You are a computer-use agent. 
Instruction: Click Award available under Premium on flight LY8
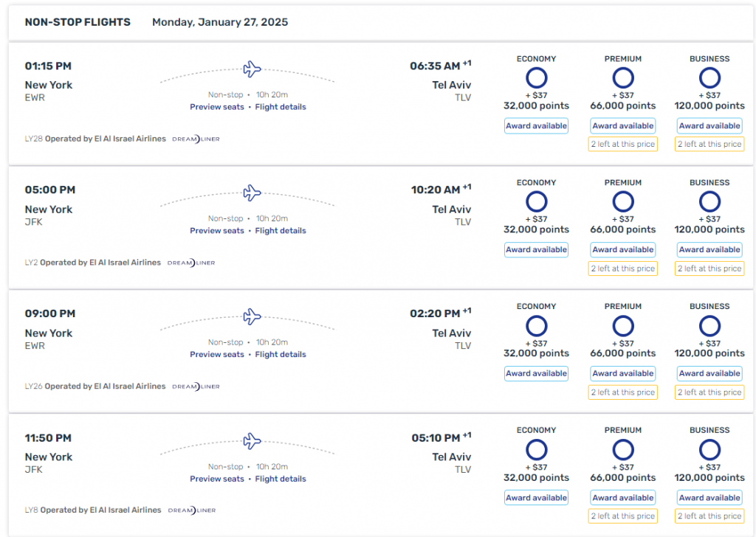point(622,497)
